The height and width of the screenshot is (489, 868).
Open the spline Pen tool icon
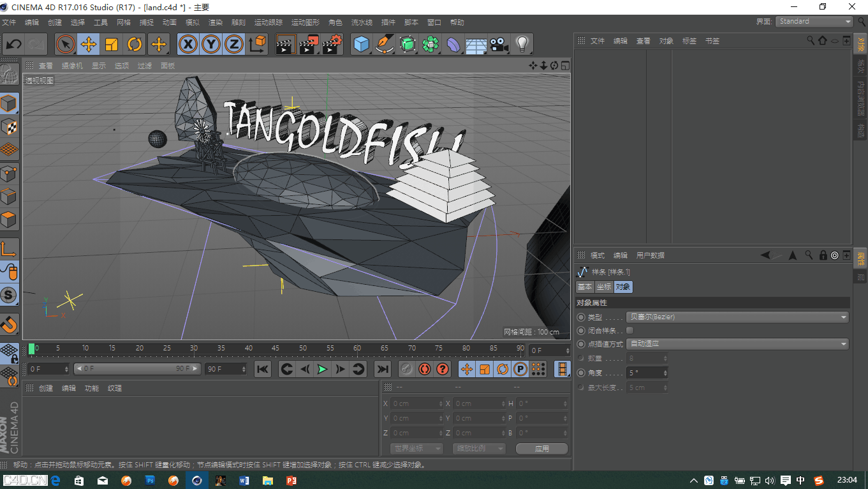385,45
